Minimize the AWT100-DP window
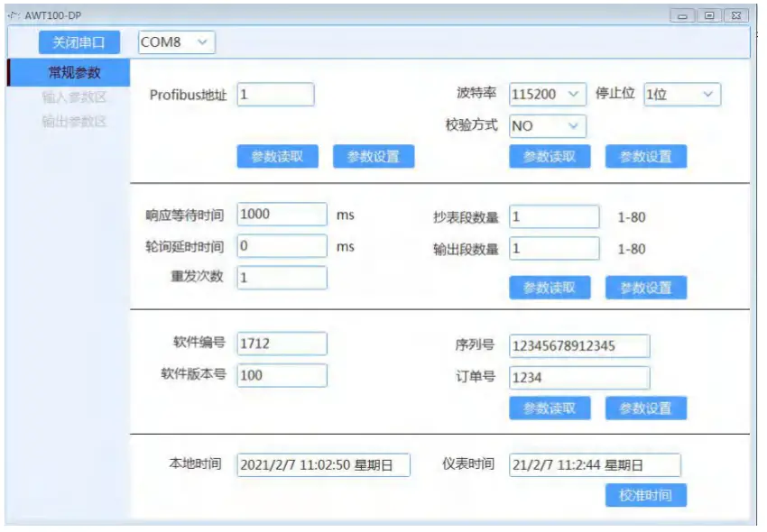767x532 pixels. [x=682, y=15]
